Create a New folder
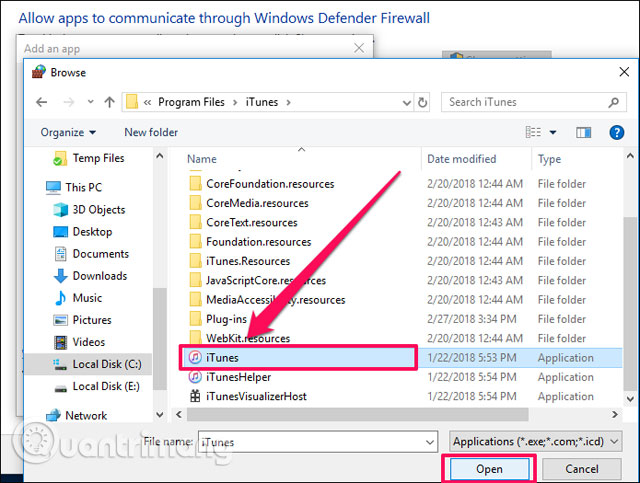 (x=151, y=132)
